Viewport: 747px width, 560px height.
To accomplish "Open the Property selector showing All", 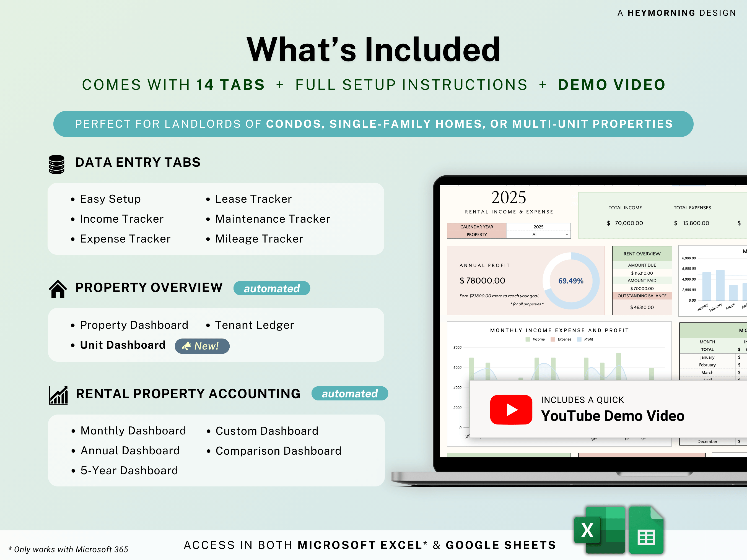I will (x=537, y=235).
